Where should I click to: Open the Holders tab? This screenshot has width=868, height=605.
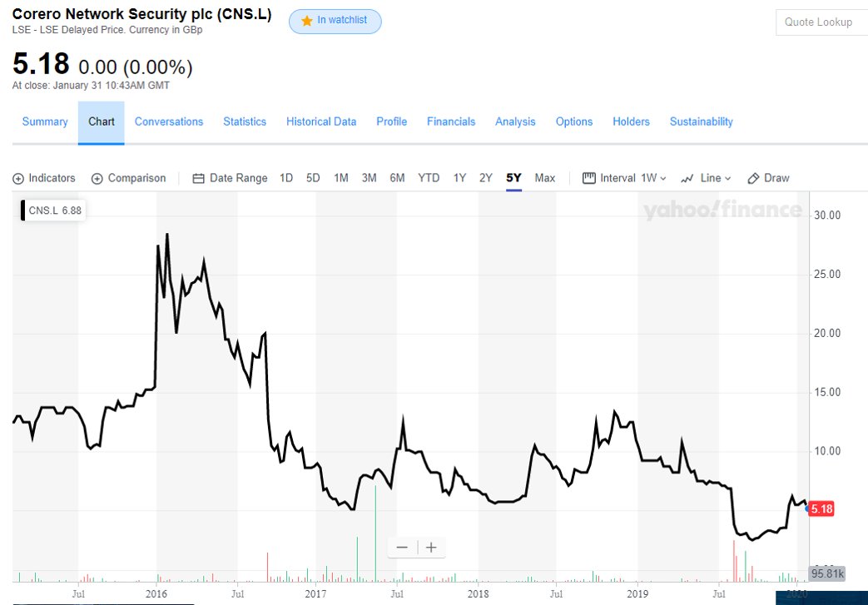coord(631,121)
